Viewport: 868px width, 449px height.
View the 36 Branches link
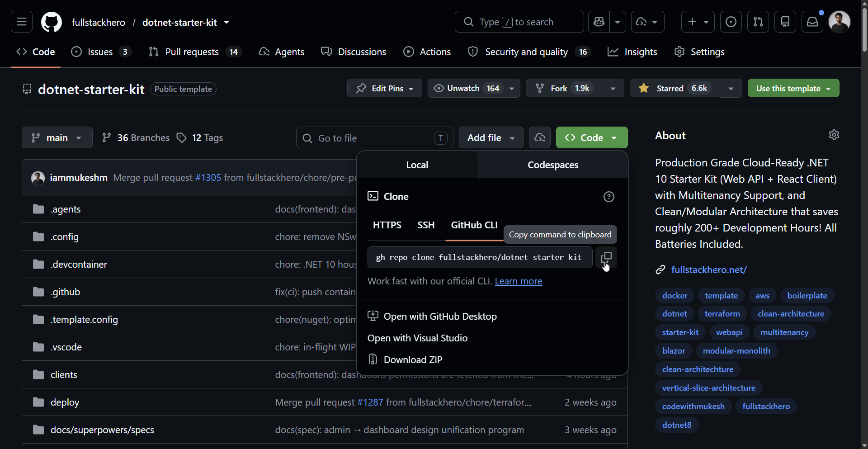(x=136, y=137)
